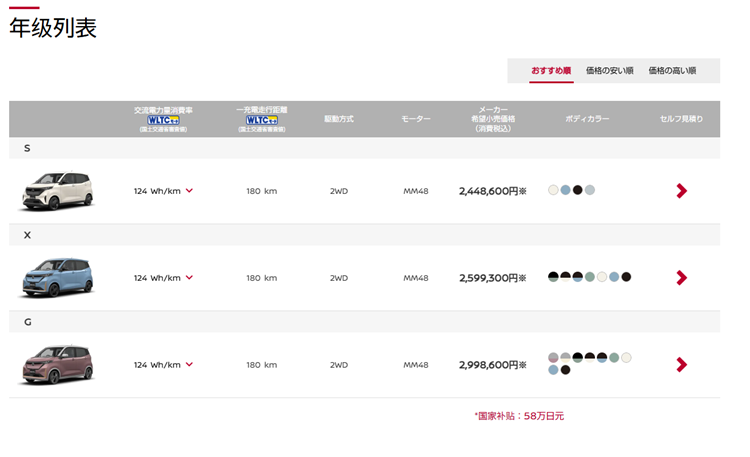This screenshot has width=750, height=457.
Task: Expand 124 Wh/km details for G grade
Action: pyautogui.click(x=189, y=364)
